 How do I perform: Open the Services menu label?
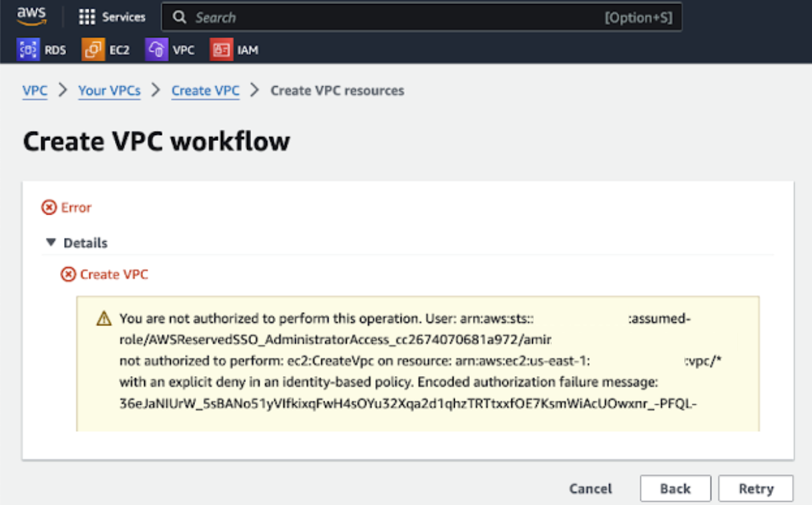click(124, 17)
